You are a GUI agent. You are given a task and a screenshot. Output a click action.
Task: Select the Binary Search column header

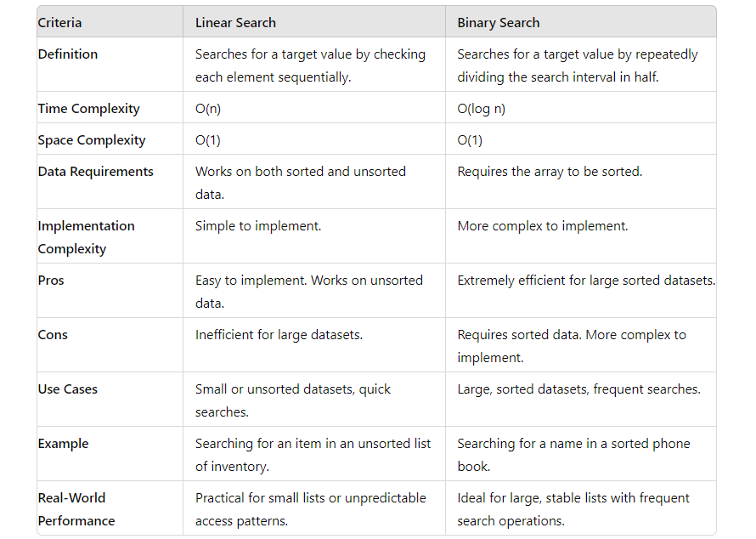click(498, 23)
